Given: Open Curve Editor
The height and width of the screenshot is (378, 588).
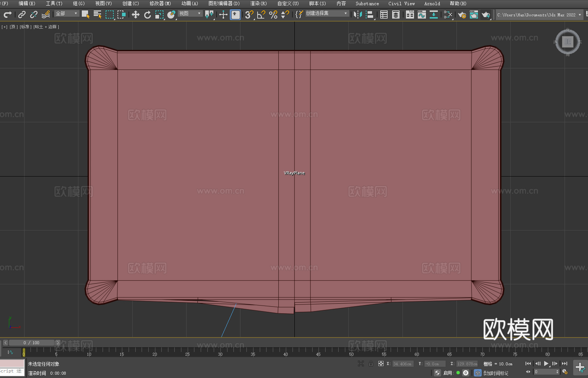Looking at the screenshot, I should click(x=421, y=14).
